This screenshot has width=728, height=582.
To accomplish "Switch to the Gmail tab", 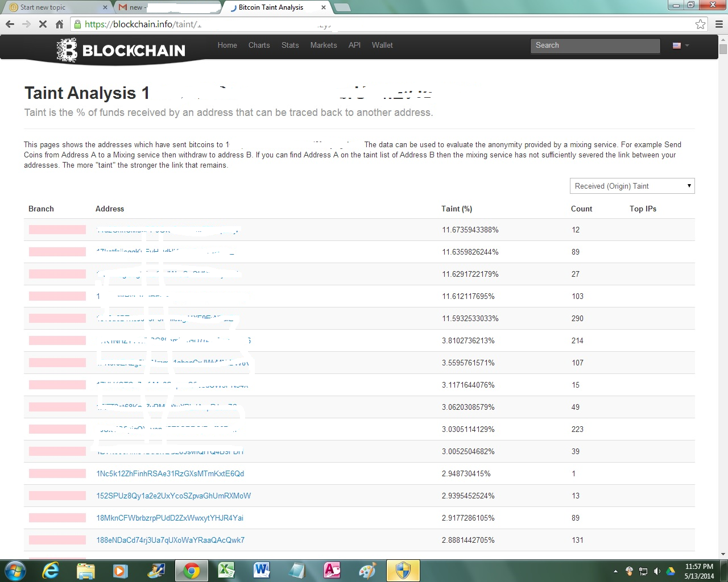I will pos(169,7).
